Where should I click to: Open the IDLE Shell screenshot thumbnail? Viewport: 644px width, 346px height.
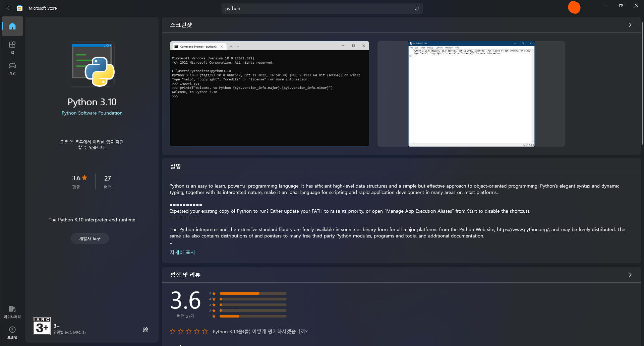point(471,94)
